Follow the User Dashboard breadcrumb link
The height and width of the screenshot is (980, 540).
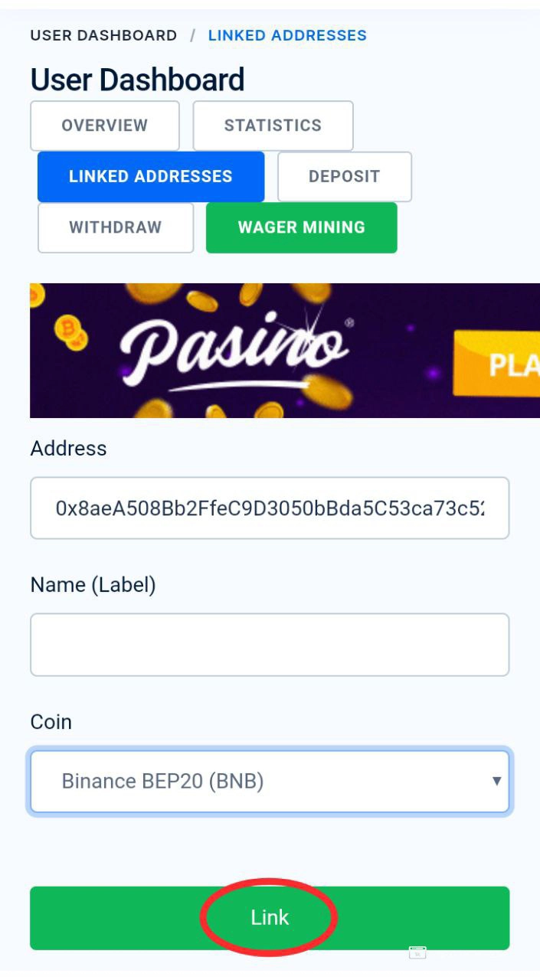tap(103, 35)
